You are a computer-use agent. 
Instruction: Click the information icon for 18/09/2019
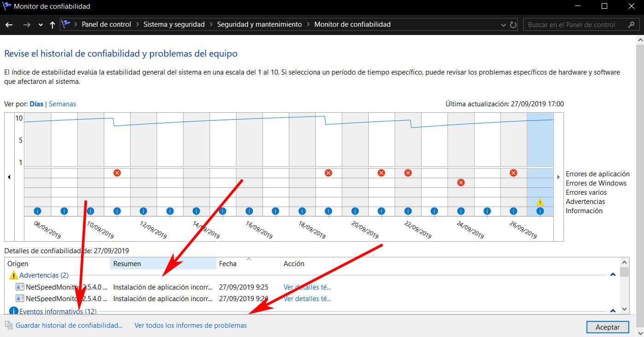pyautogui.click(x=302, y=211)
